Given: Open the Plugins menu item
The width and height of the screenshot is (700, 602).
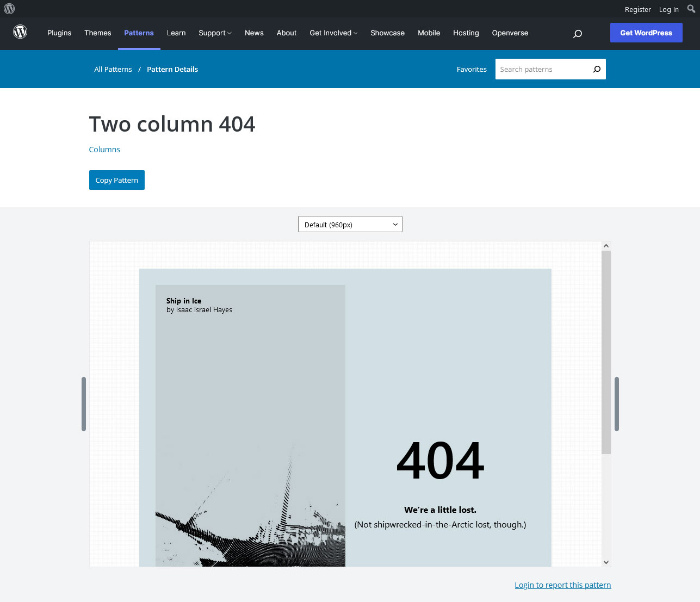Looking at the screenshot, I should (59, 33).
